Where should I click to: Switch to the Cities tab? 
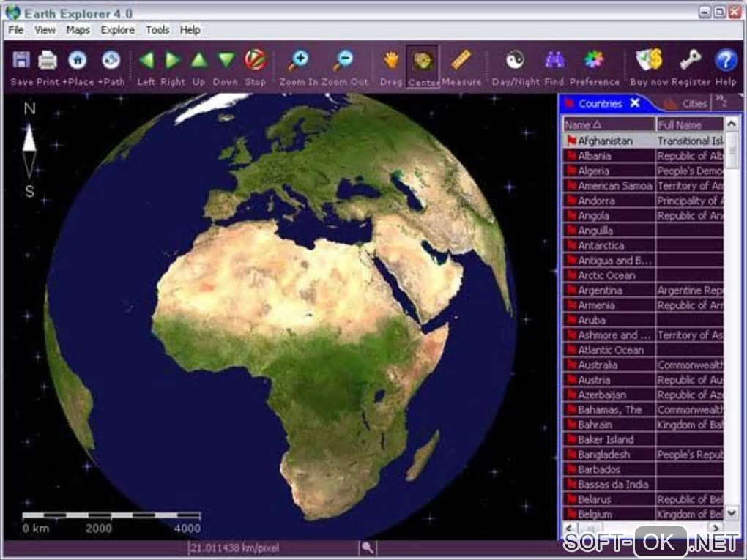tap(686, 103)
